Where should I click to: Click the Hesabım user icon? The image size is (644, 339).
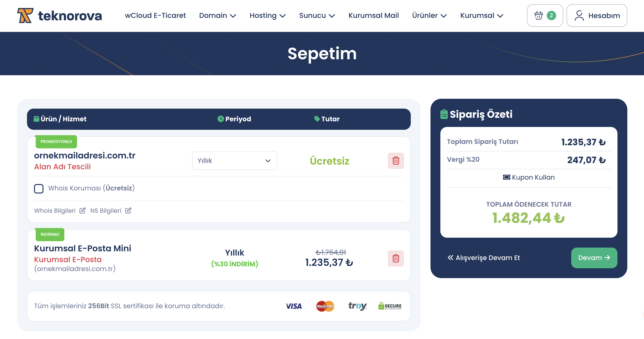tap(579, 16)
